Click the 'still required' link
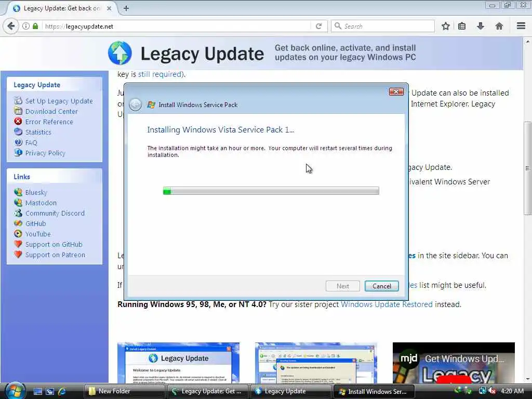The image size is (532, 399). tap(160, 74)
